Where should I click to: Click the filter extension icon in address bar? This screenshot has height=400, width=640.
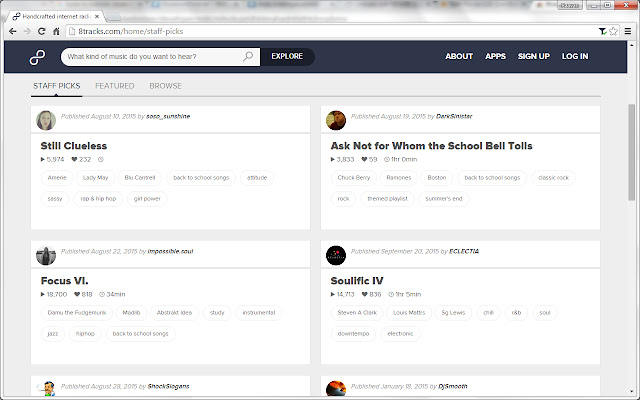point(602,31)
